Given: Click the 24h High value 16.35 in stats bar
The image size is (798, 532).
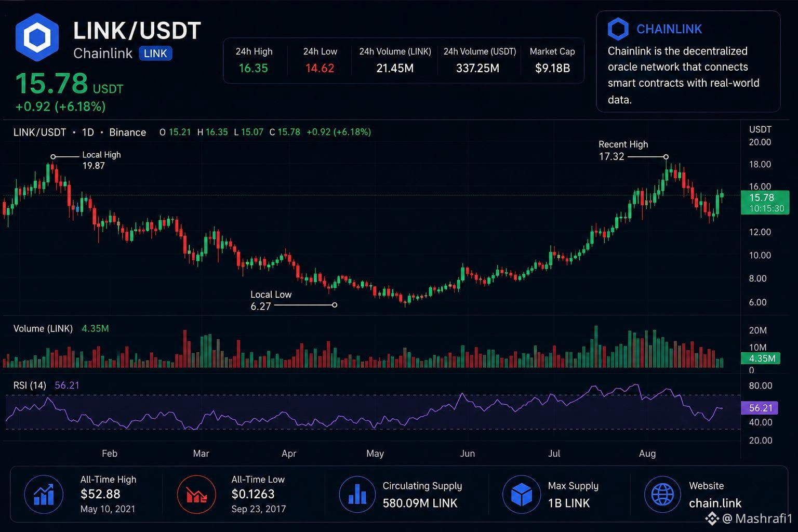Looking at the screenshot, I should tap(253, 68).
